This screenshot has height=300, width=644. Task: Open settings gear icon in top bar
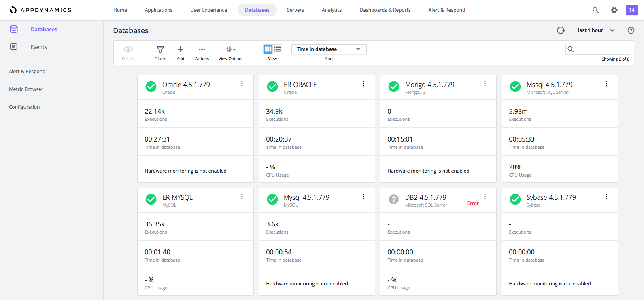(x=614, y=10)
